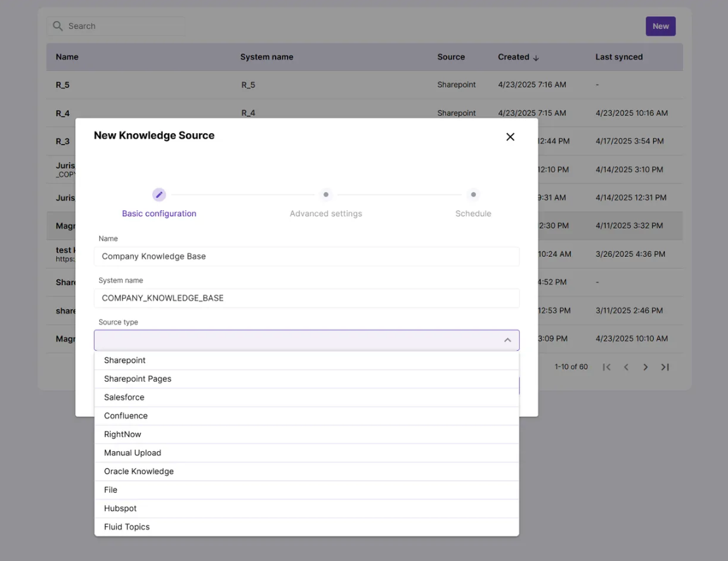Select Oracle Knowledge option

139,472
